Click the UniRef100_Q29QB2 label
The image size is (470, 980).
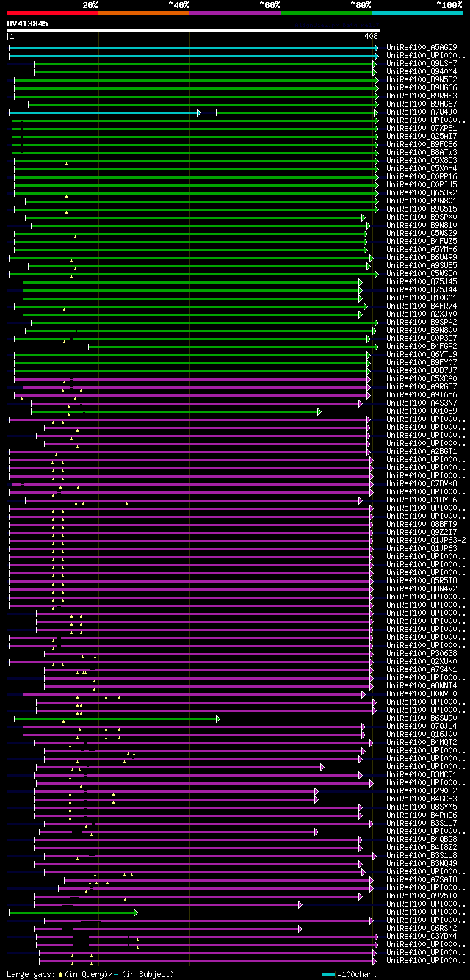[422, 790]
